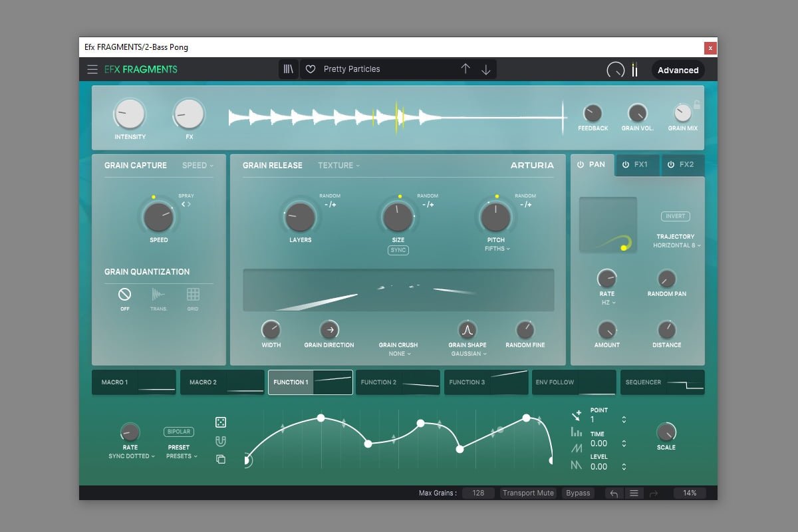
Task: Select the Macro 2 tab
Action: click(x=222, y=382)
